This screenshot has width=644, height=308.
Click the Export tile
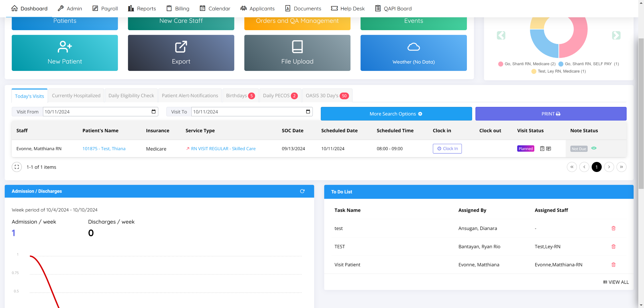click(x=181, y=53)
